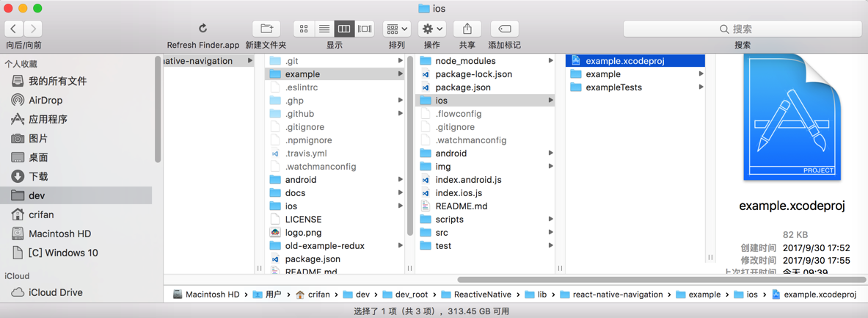Open [C] Windows 10 volume in sidebar
Viewport: 868px width, 318px height.
76,253
